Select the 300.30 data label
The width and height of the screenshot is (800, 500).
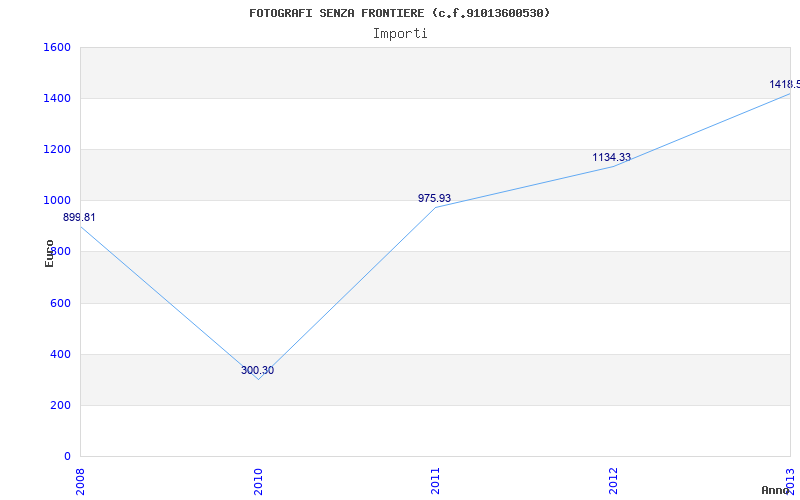coord(257,370)
